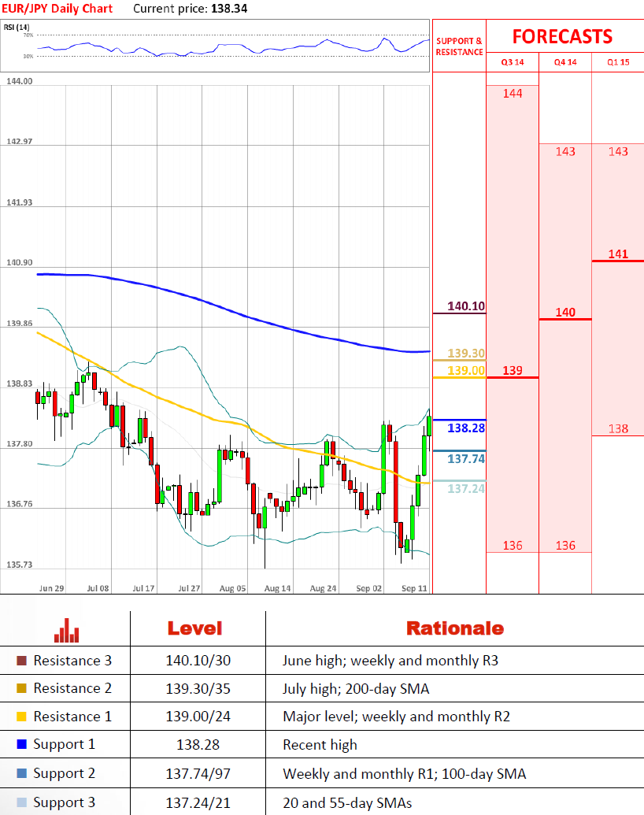Click the Level column header
The height and width of the screenshot is (815, 644).
coord(195,628)
